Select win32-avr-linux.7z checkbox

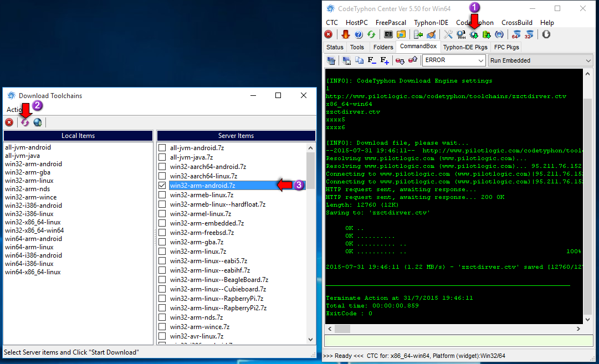click(x=162, y=336)
